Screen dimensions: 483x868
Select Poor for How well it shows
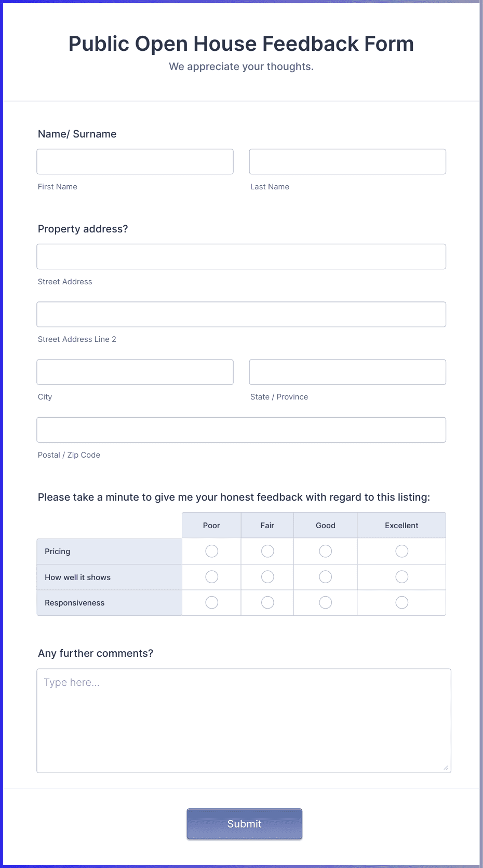point(212,577)
